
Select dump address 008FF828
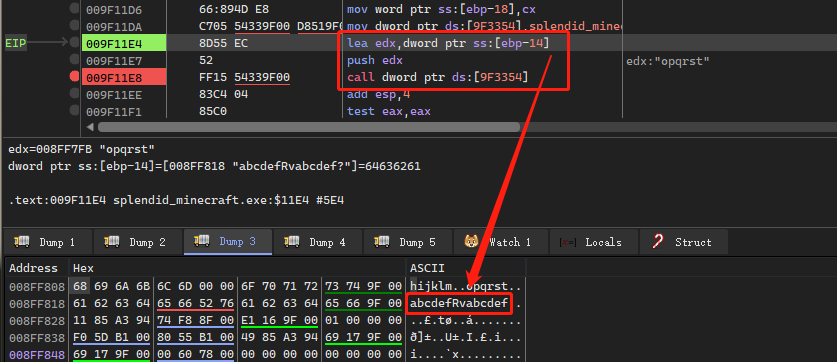coord(37,321)
